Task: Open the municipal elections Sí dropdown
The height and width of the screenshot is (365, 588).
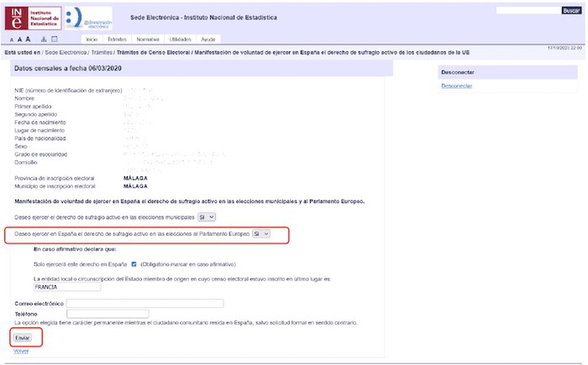Action: (207, 217)
